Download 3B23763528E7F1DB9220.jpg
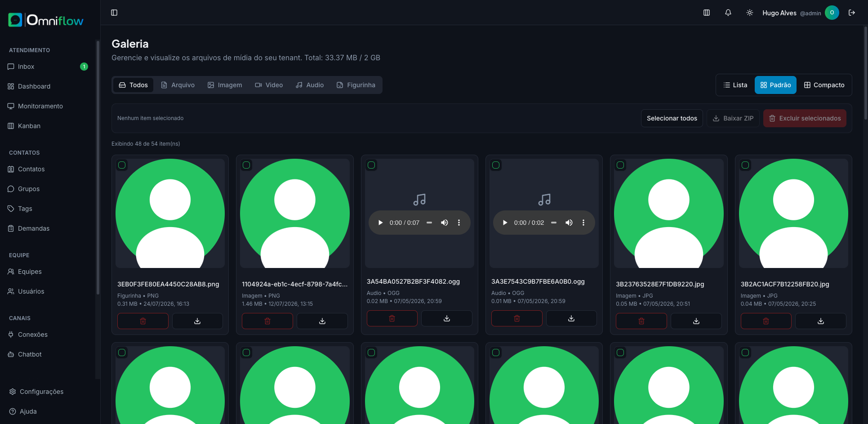Image resolution: width=868 pixels, height=424 pixels. pos(696,321)
